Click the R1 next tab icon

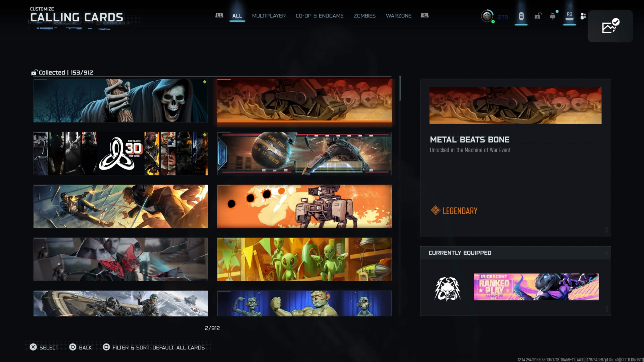coord(424,15)
